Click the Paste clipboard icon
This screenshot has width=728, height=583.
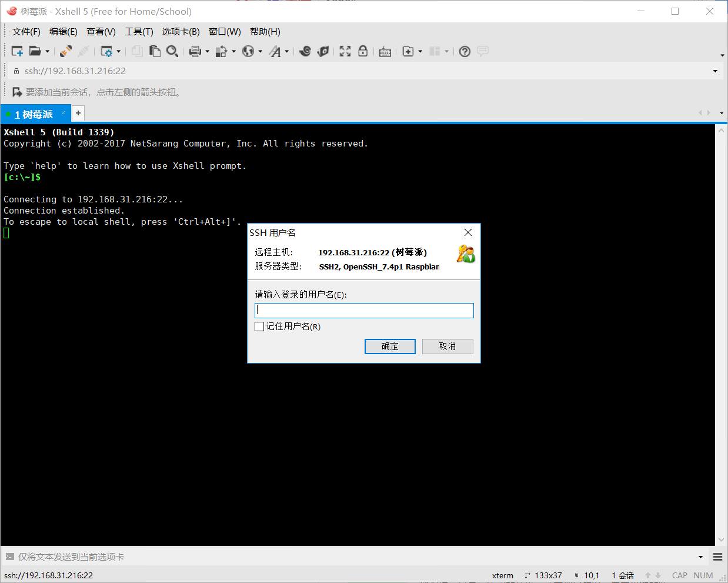coord(155,51)
